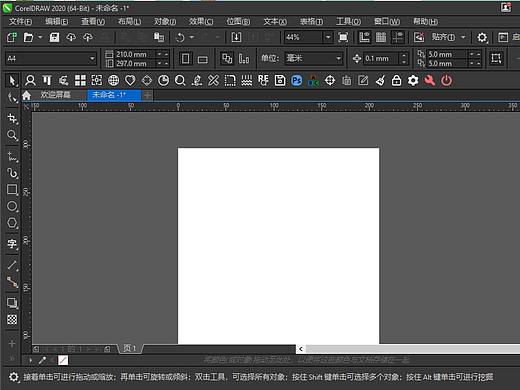
Task: Open the 效果(C) menu
Action: tap(201, 22)
